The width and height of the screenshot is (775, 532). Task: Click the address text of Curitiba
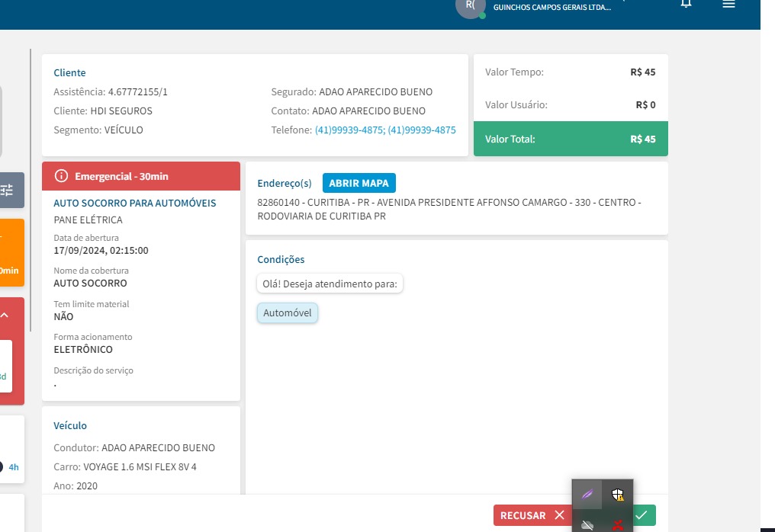point(449,209)
